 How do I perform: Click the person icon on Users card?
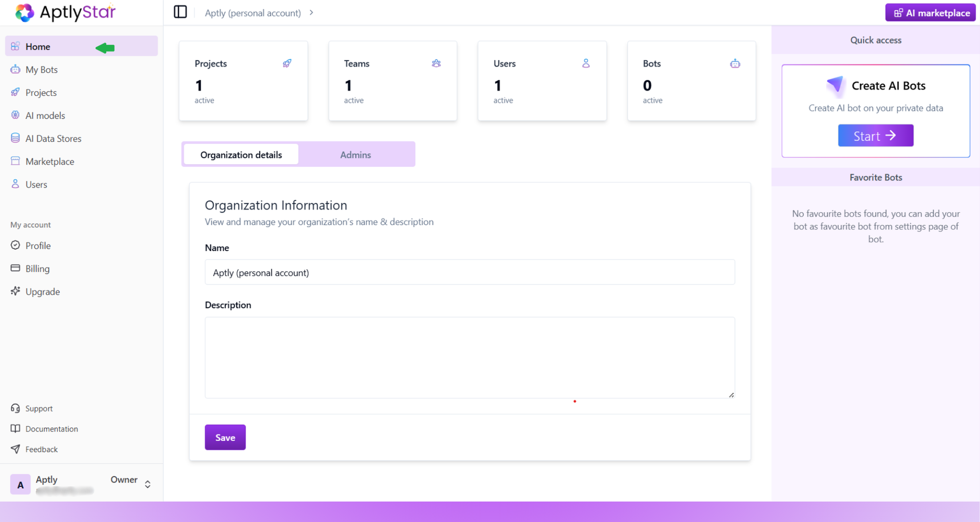point(586,63)
